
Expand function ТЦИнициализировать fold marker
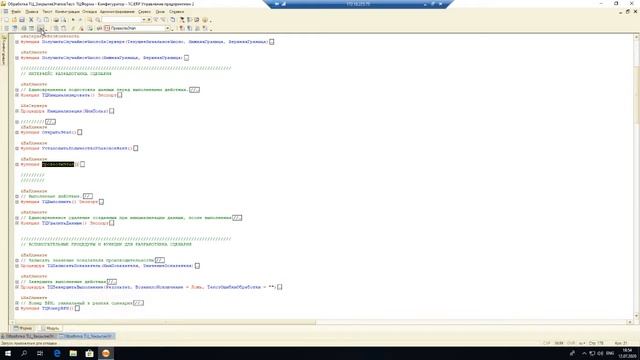(x=17, y=95)
